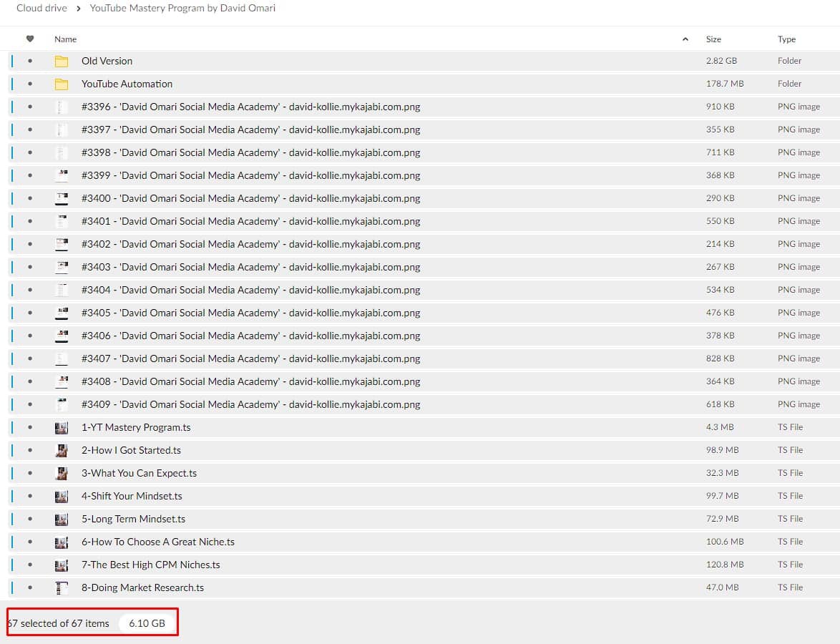Sort files by the Type column header
This screenshot has width=840, height=644.
pyautogui.click(x=788, y=39)
